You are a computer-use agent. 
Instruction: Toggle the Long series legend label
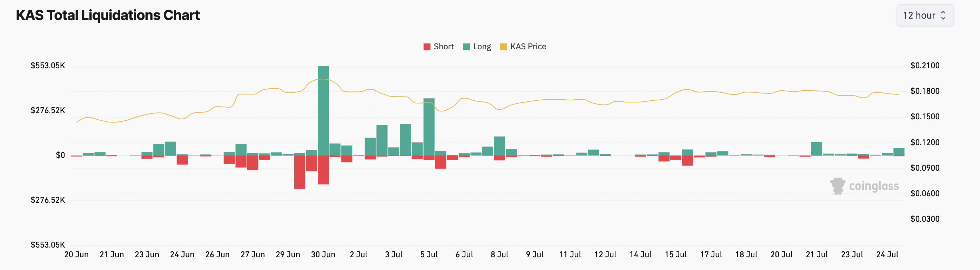pyautogui.click(x=482, y=47)
